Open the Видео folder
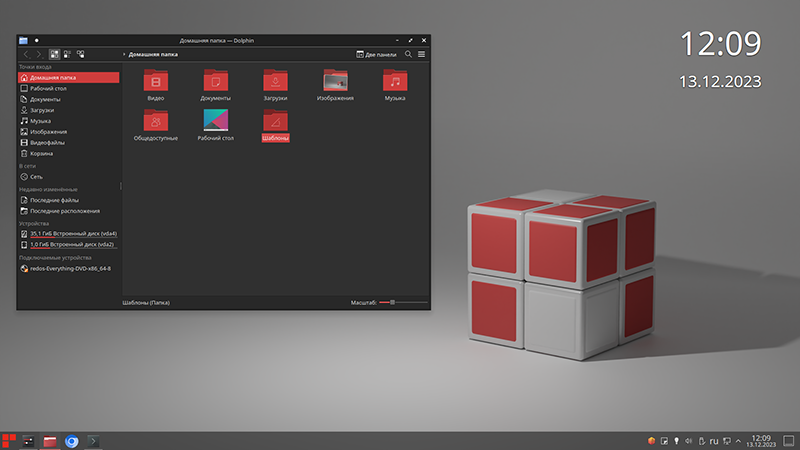The width and height of the screenshot is (800, 450). tap(156, 84)
